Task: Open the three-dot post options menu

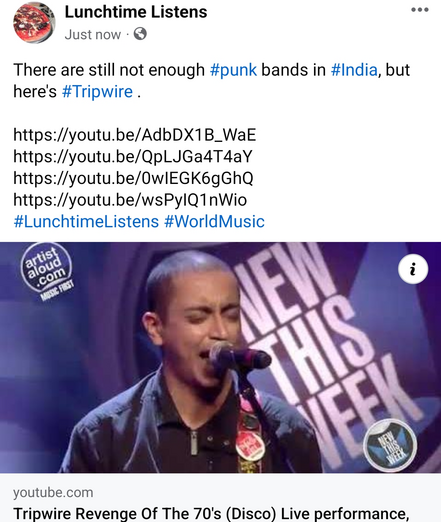Action: pos(420,10)
